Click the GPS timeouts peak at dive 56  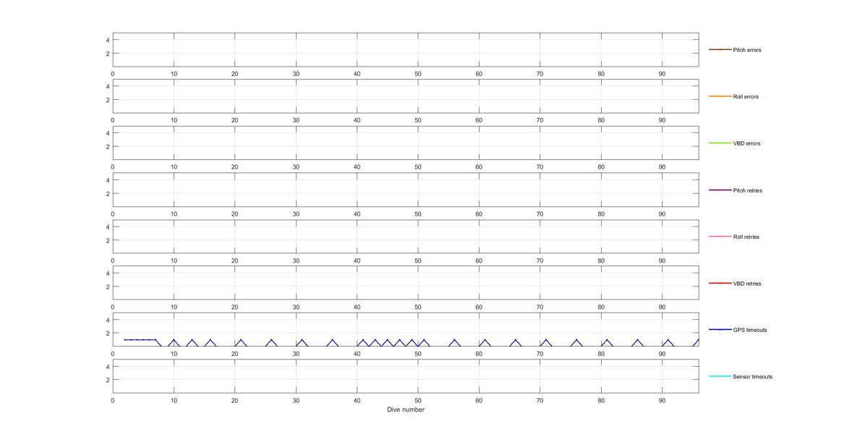(454, 340)
